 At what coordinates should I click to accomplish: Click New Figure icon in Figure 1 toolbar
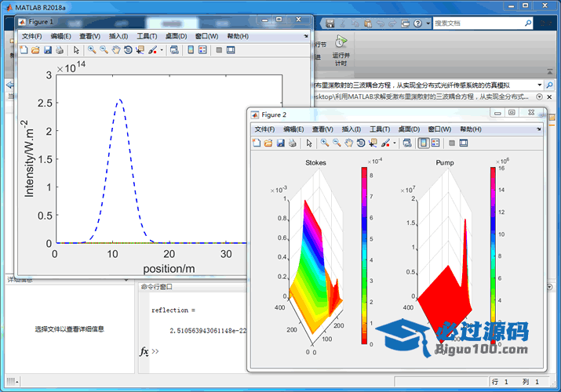[24, 50]
